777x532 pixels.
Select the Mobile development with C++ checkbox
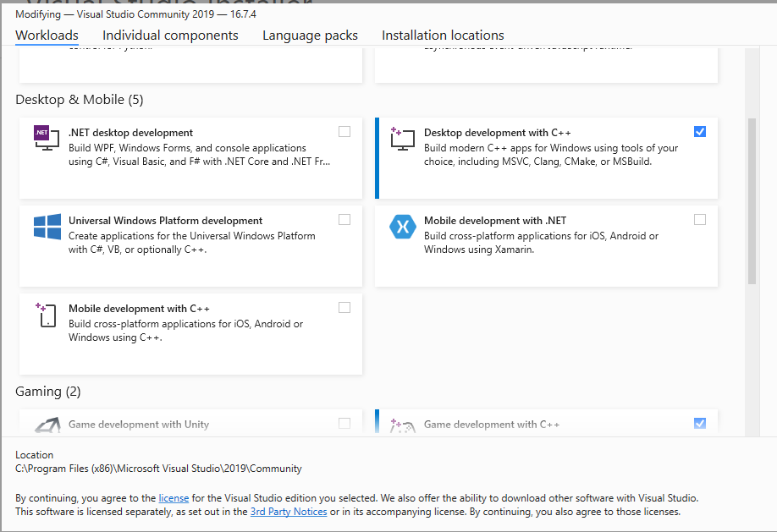pyautogui.click(x=344, y=308)
